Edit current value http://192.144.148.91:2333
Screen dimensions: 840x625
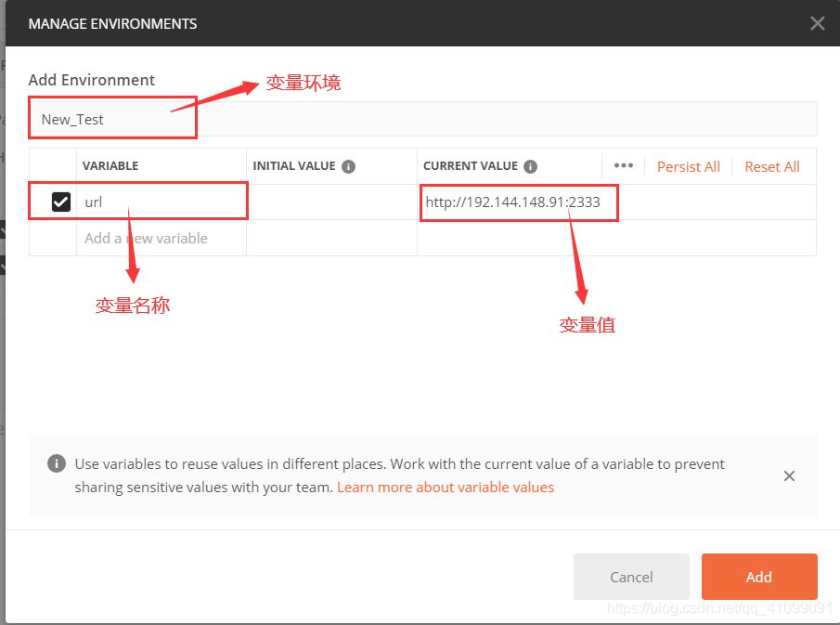[x=512, y=202]
